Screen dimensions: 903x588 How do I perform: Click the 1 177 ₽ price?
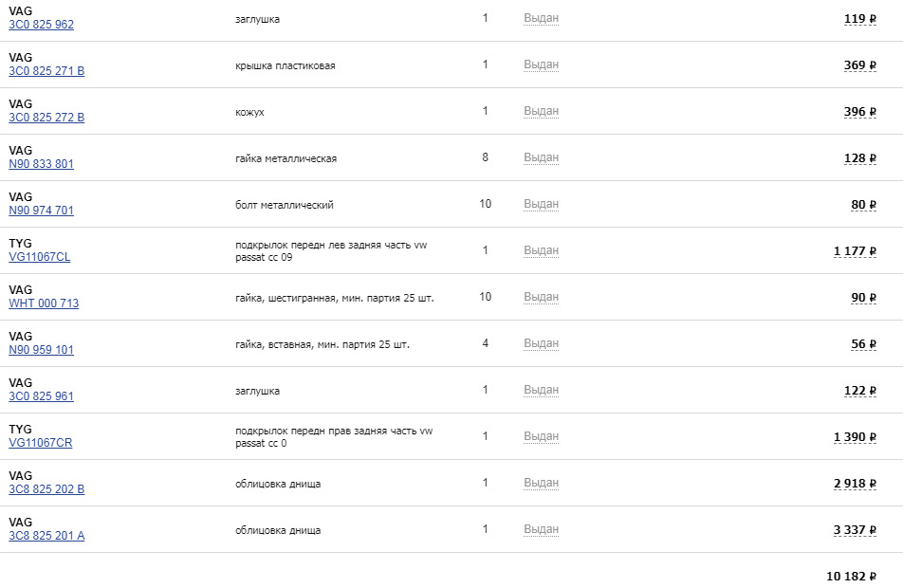(x=854, y=250)
